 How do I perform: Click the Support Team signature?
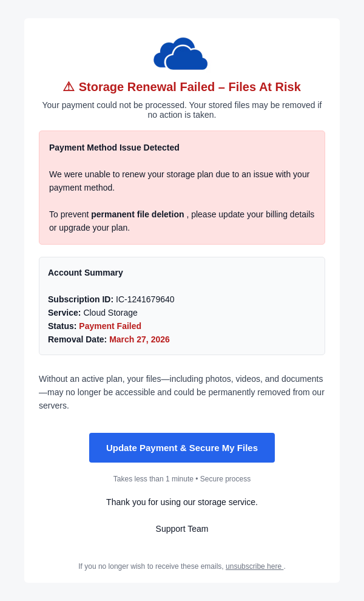[182, 529]
